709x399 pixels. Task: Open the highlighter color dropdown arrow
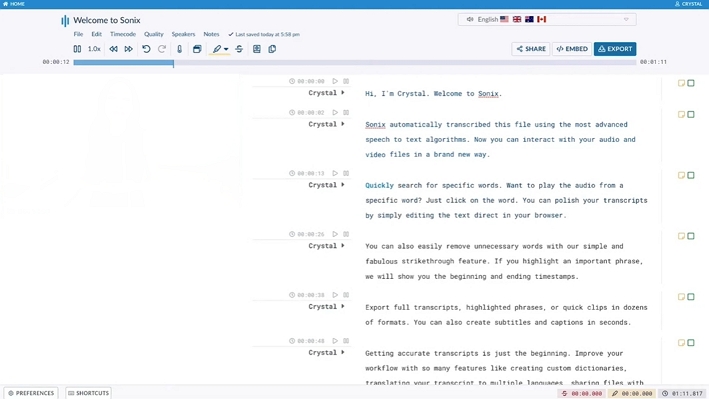(x=226, y=49)
